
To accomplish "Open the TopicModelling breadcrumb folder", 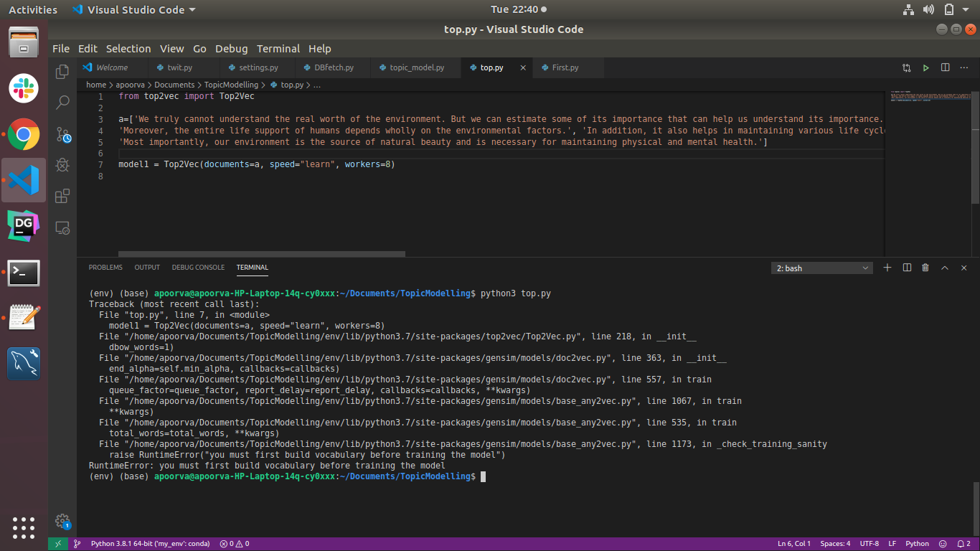I will point(232,85).
